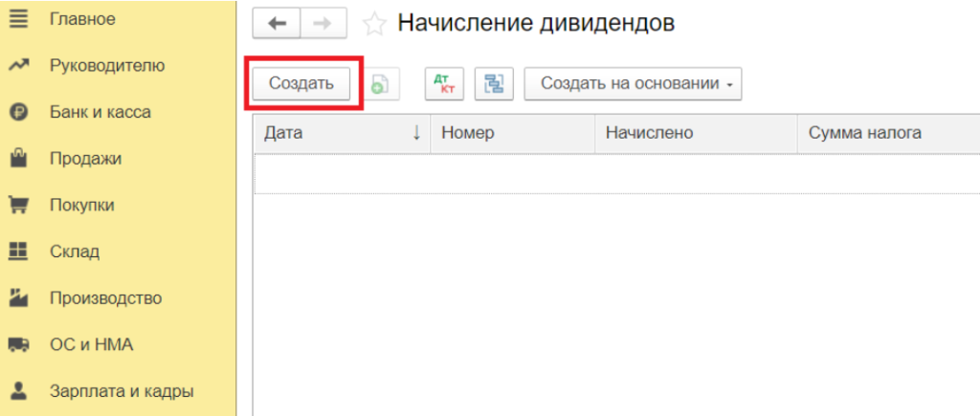Open the ОС и НМА section
Viewport: 980px width, 416px height.
point(91,344)
